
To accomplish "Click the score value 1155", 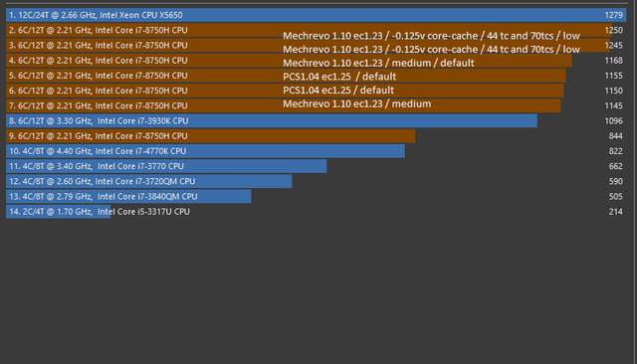I will (x=613, y=76).
